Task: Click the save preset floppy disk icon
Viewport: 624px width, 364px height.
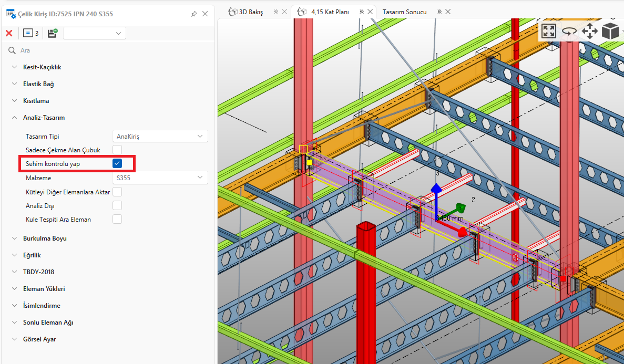Action: point(52,33)
